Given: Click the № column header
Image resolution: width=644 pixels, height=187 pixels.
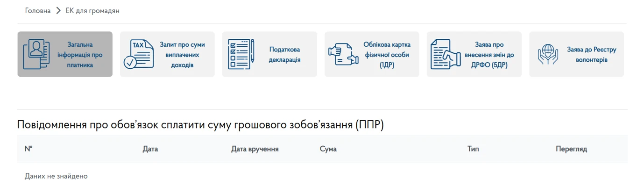Looking at the screenshot, I should coord(28,149).
